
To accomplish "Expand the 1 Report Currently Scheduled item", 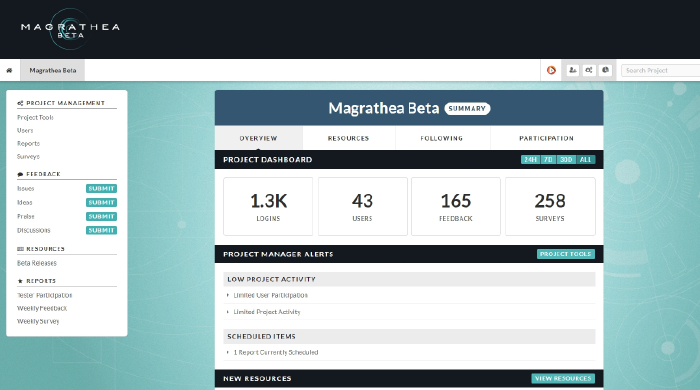I will click(276, 353).
